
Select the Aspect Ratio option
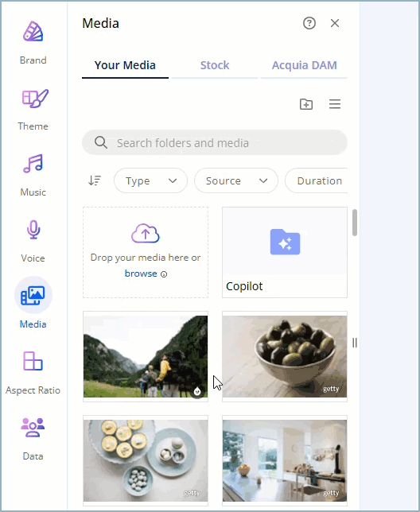click(33, 373)
